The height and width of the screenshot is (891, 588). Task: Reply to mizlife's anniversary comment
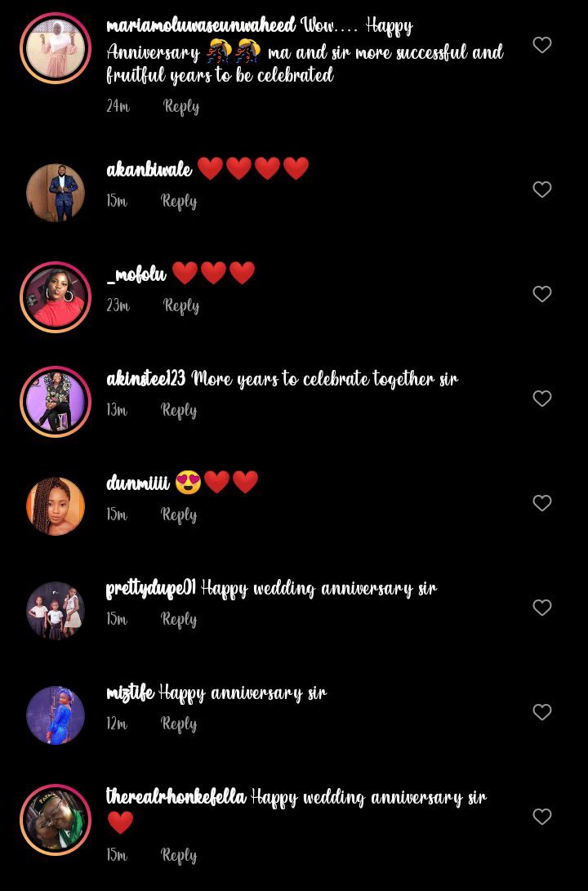coord(179,724)
